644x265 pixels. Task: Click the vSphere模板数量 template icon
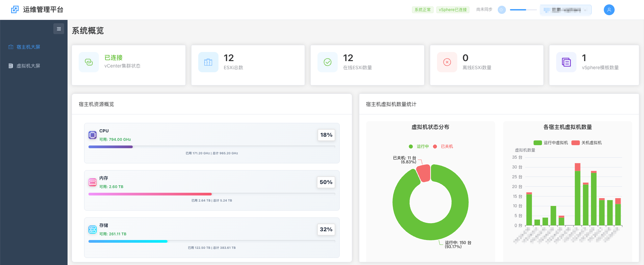click(566, 62)
